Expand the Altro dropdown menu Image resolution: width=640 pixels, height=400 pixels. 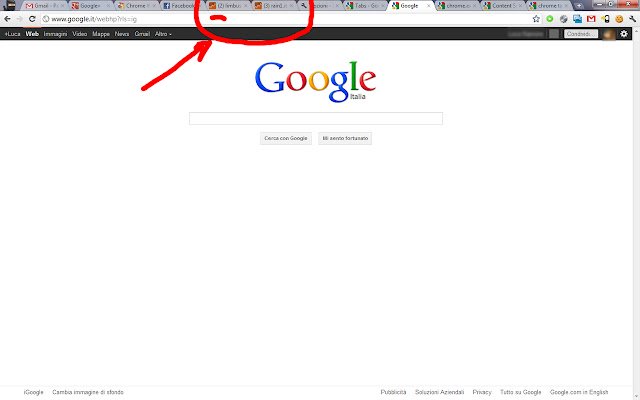click(x=163, y=34)
